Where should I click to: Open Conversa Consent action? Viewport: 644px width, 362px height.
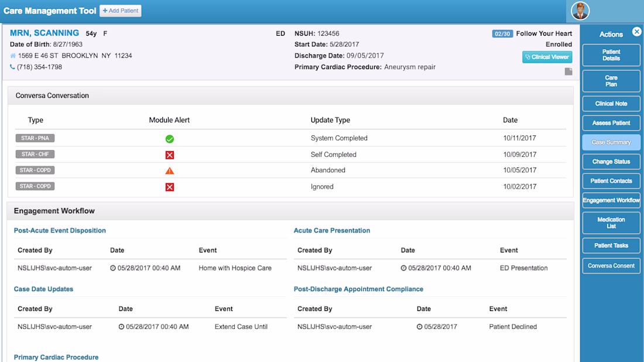tap(611, 266)
